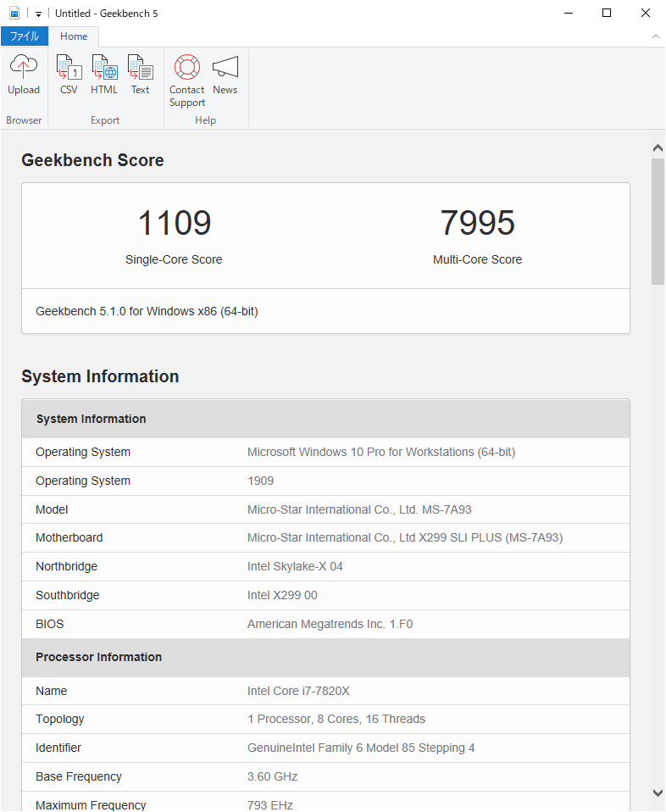Click the Geekbench Score heading
The image size is (666, 812).
coord(92,160)
